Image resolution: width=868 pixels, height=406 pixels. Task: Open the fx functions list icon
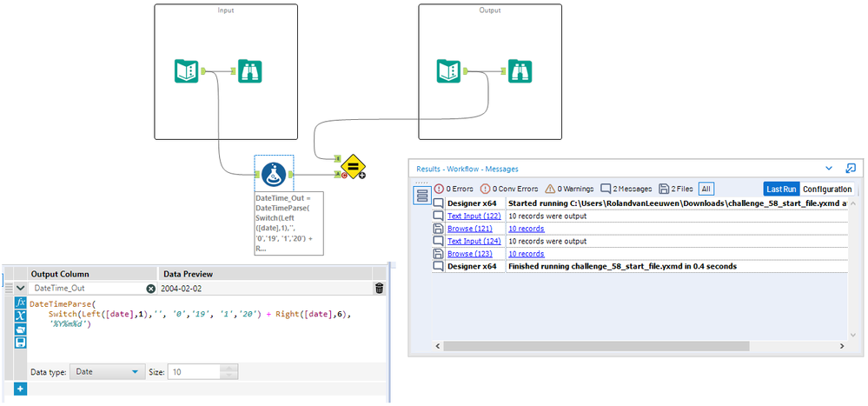tap(21, 303)
